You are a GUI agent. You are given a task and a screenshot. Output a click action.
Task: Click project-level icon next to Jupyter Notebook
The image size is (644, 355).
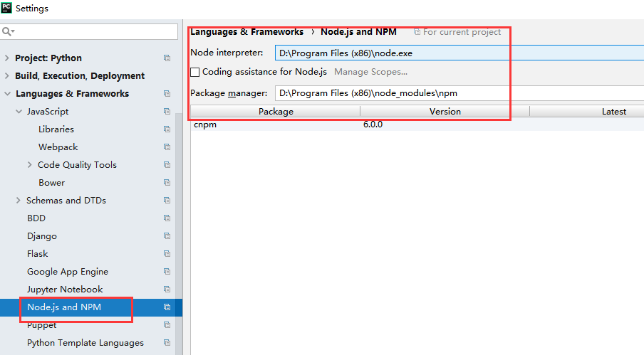click(167, 290)
